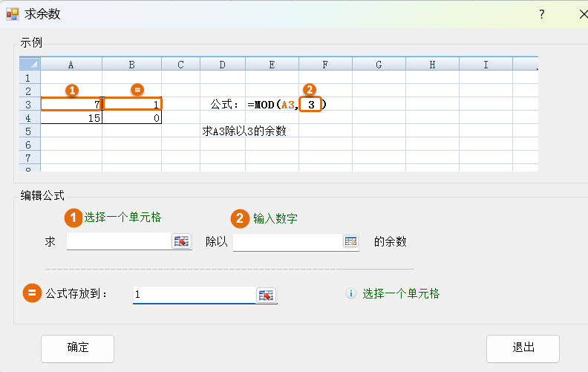Exit the dialog with the 退出 button
Viewport: 588px width, 372px height.
click(523, 347)
